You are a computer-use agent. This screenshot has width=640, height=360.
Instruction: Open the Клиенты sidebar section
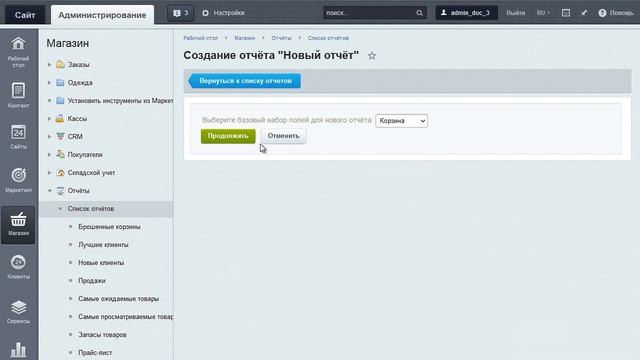click(18, 267)
